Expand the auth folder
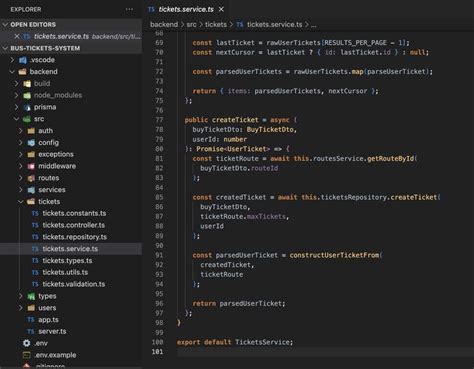 click(21, 131)
